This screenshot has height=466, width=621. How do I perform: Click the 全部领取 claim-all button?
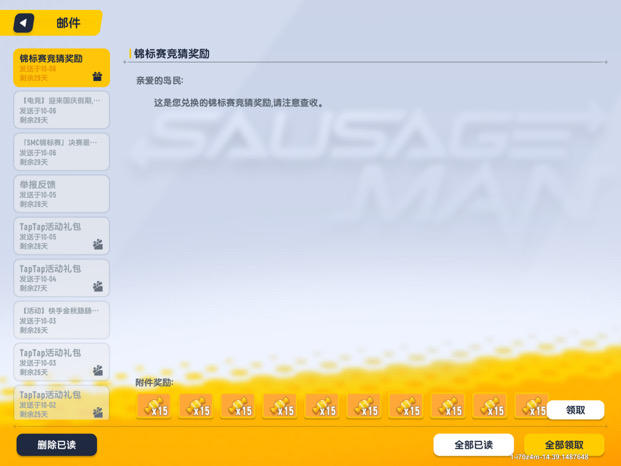564,445
